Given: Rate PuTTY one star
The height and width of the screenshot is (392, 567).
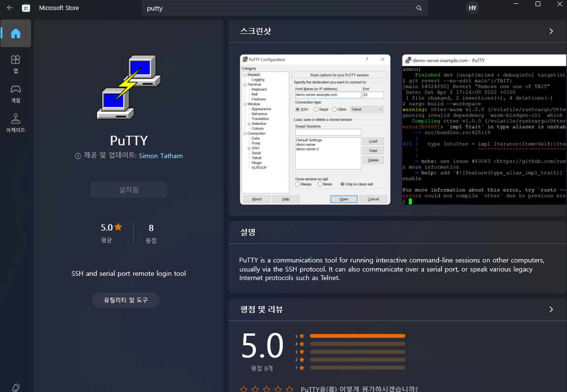Looking at the screenshot, I should (x=244, y=389).
